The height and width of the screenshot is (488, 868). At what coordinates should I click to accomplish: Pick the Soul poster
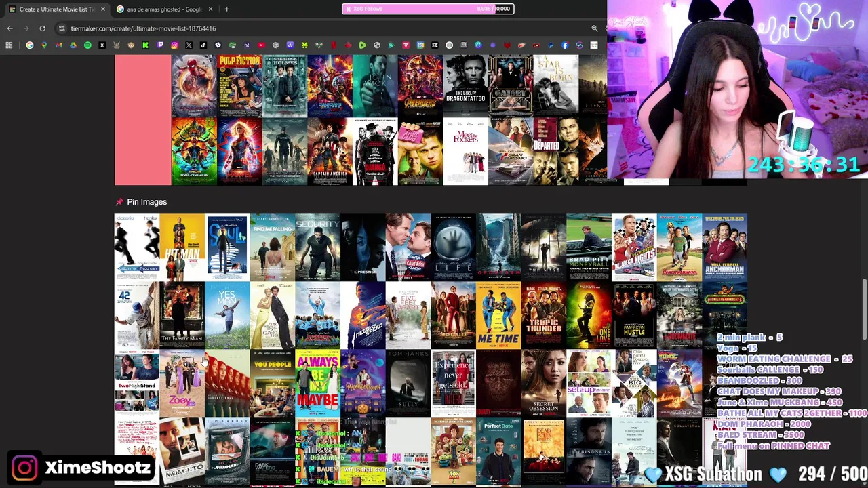point(227,247)
